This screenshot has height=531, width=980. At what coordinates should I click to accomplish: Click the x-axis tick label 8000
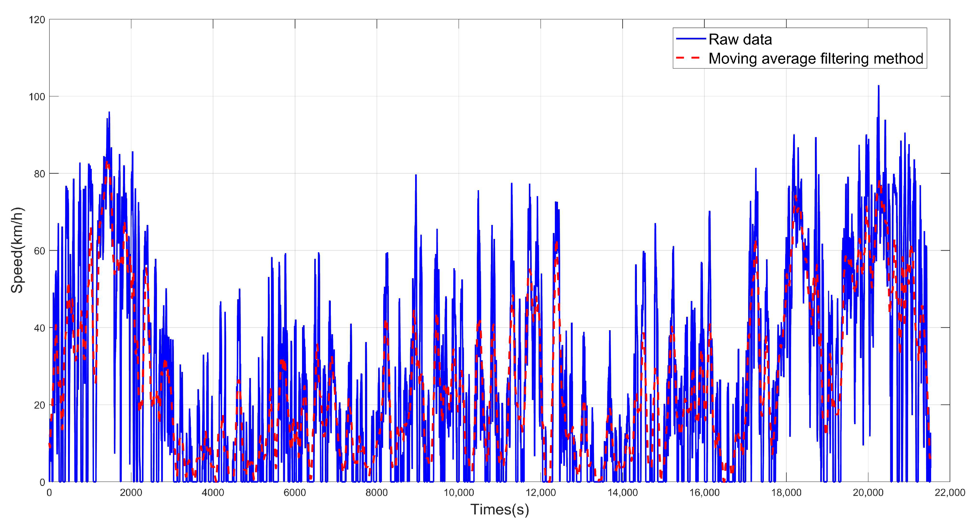pyautogui.click(x=377, y=492)
